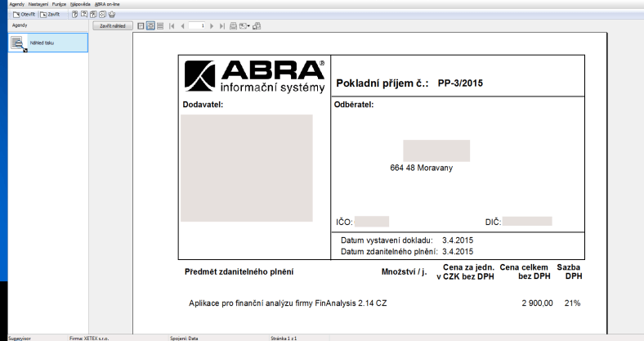Select whole page view icon

pyautogui.click(x=141, y=26)
